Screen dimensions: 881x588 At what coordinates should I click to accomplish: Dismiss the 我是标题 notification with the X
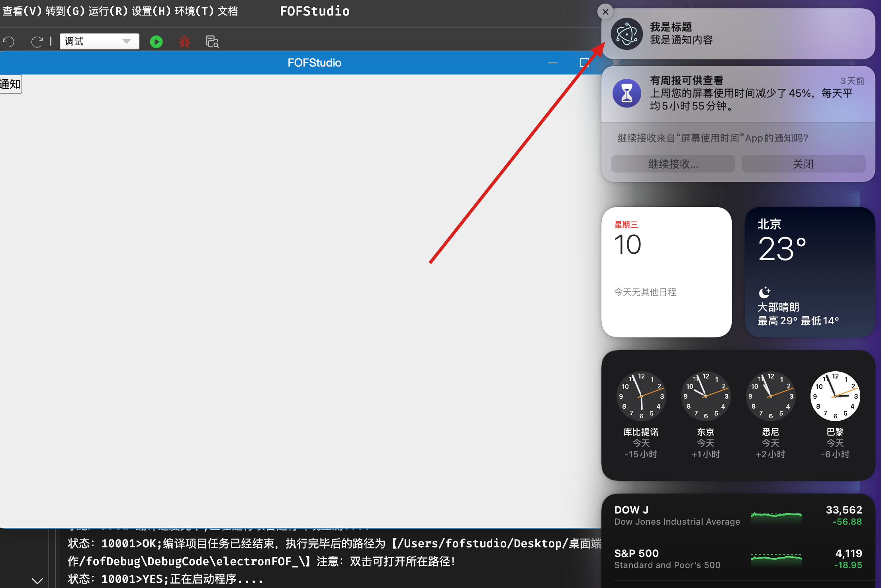tap(605, 12)
